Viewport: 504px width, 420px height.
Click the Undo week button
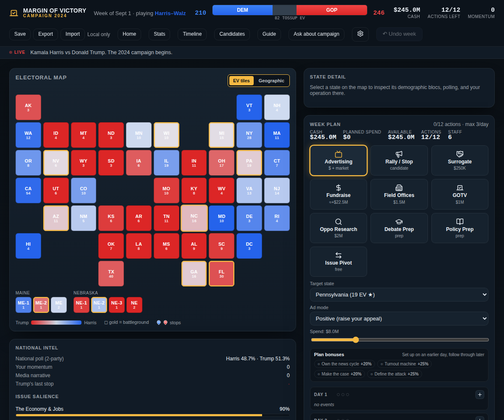(x=399, y=34)
